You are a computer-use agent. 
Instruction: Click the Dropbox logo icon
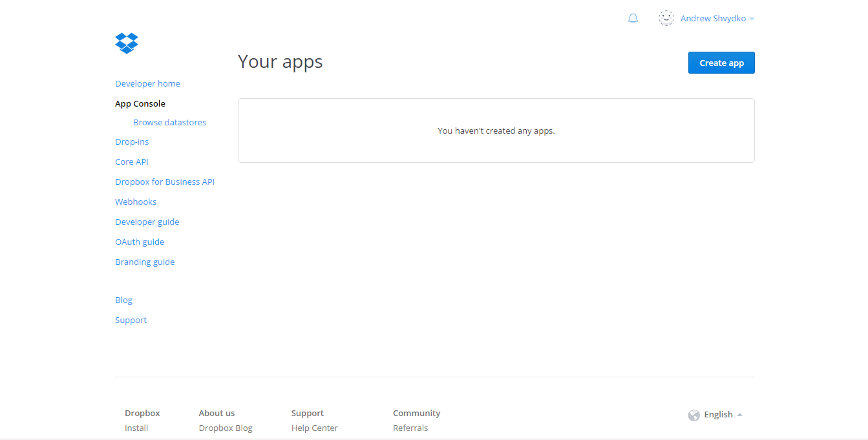[127, 43]
